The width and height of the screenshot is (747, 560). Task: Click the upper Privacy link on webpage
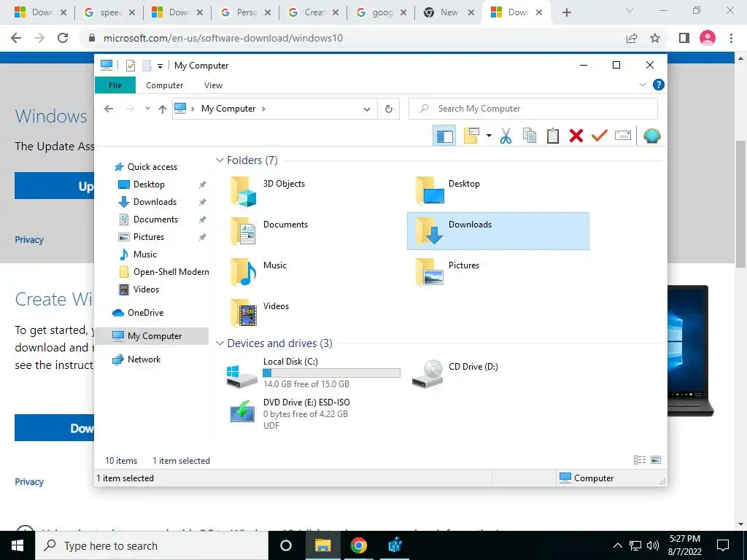point(29,239)
